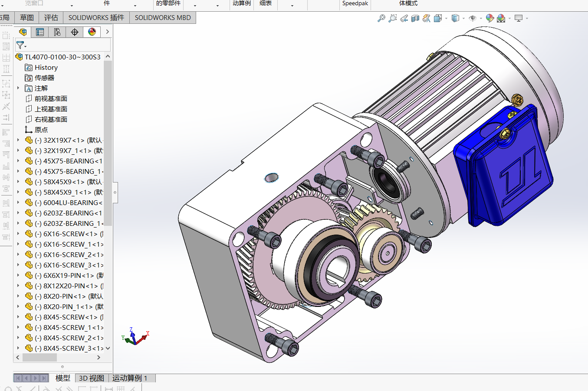Open the Apply Scene dropdown arrow
The image size is (588, 391).
tap(509, 19)
